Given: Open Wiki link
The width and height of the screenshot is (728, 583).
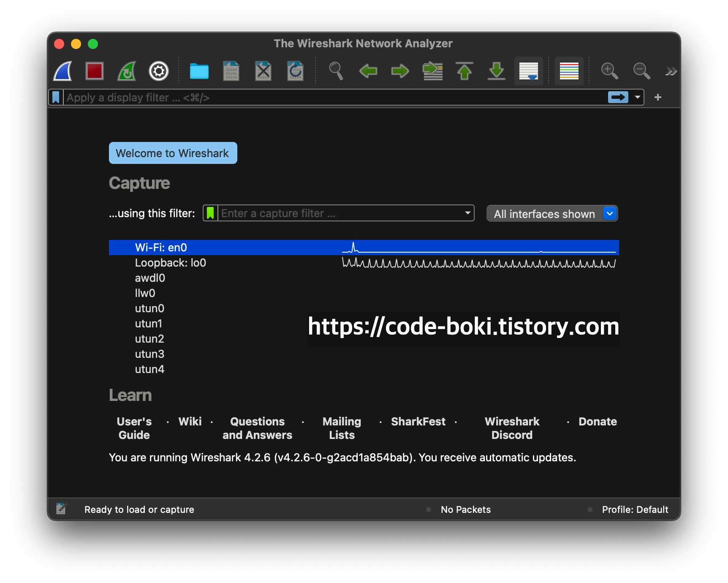Looking at the screenshot, I should (190, 422).
